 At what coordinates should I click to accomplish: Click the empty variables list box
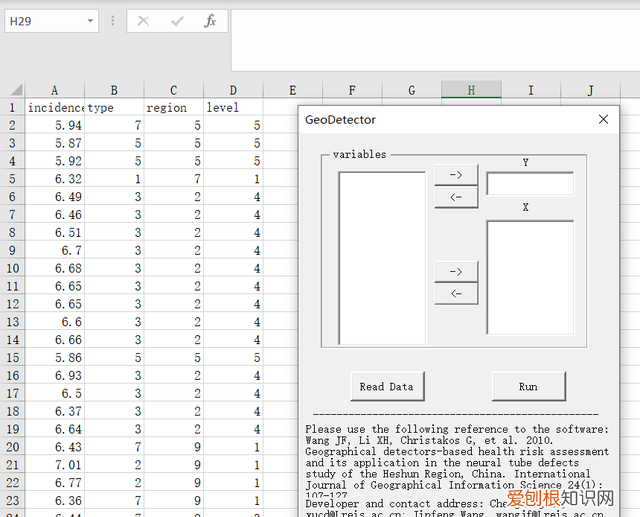382,258
